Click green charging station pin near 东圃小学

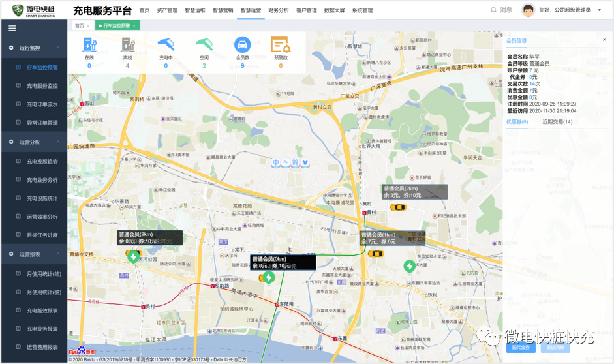pyautogui.click(x=410, y=267)
